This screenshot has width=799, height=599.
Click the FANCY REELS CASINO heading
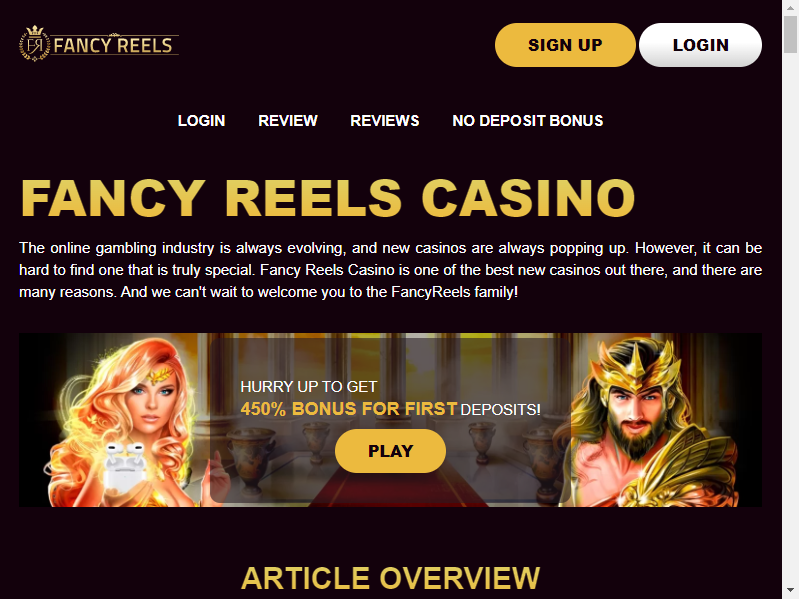click(x=328, y=198)
